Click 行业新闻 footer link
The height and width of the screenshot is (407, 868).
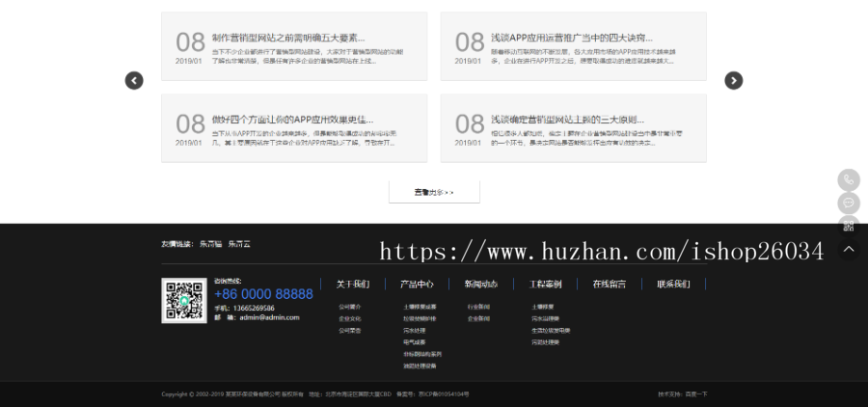click(478, 307)
